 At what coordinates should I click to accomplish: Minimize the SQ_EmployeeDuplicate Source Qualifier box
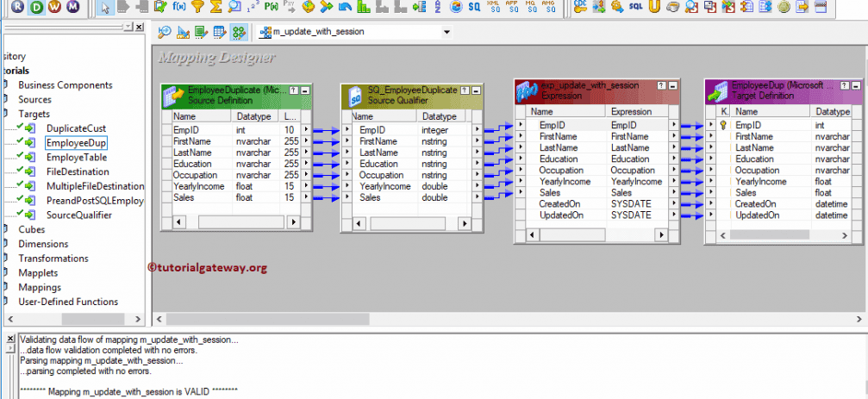pos(476,90)
